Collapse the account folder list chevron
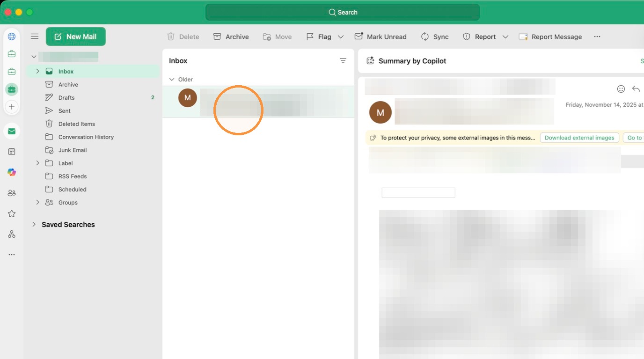Screen dimensions: 644x359 point(34,57)
